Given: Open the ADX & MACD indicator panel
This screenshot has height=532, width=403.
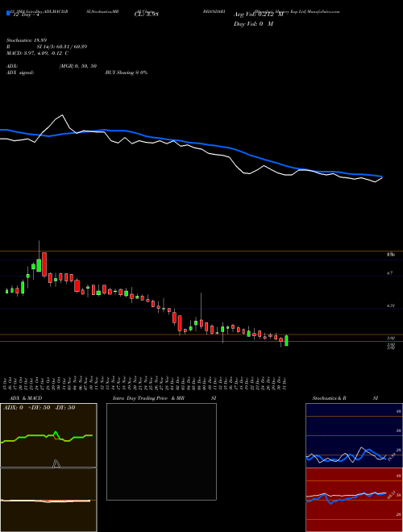Looking at the screenshot, I should tap(48, 468).
